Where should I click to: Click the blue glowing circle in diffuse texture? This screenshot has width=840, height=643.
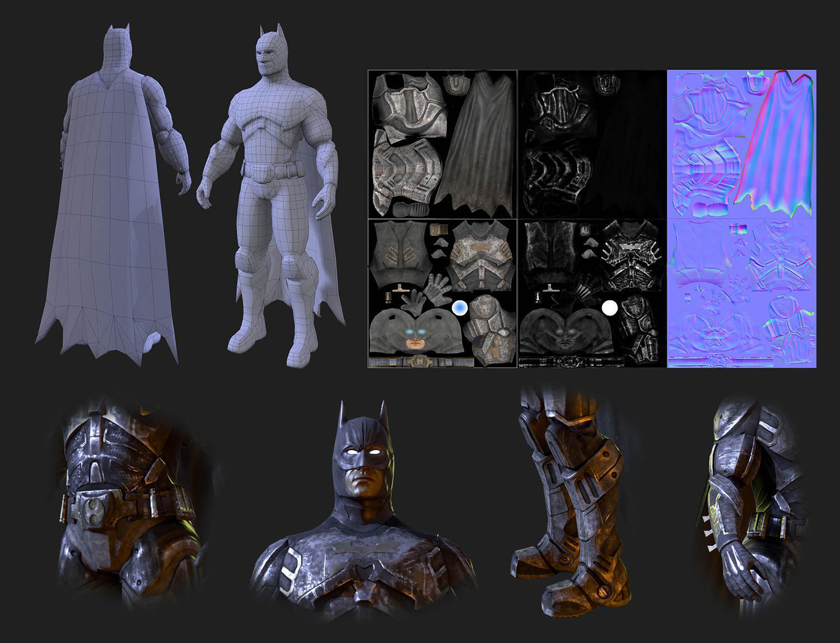coord(460,307)
